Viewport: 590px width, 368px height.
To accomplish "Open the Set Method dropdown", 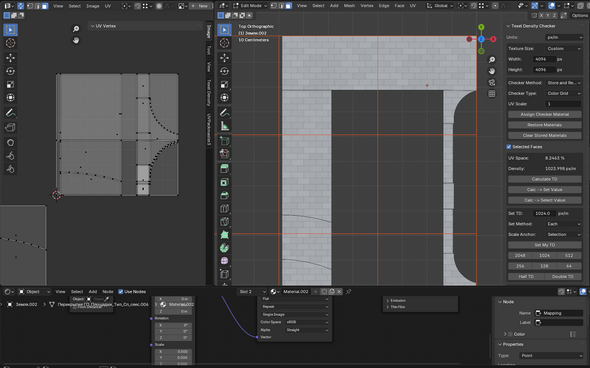I will 564,224.
